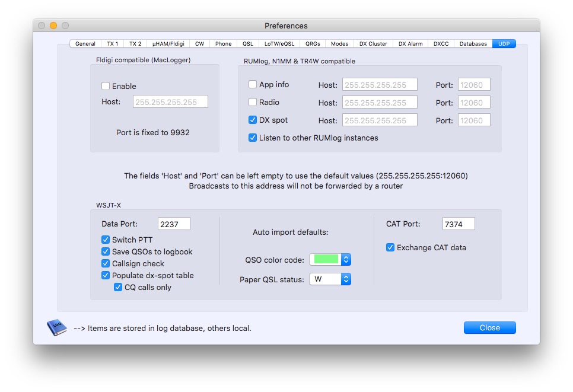Select the µHAM/Fldigi tab
Viewport: 573px width, 392px height.
tap(168, 44)
